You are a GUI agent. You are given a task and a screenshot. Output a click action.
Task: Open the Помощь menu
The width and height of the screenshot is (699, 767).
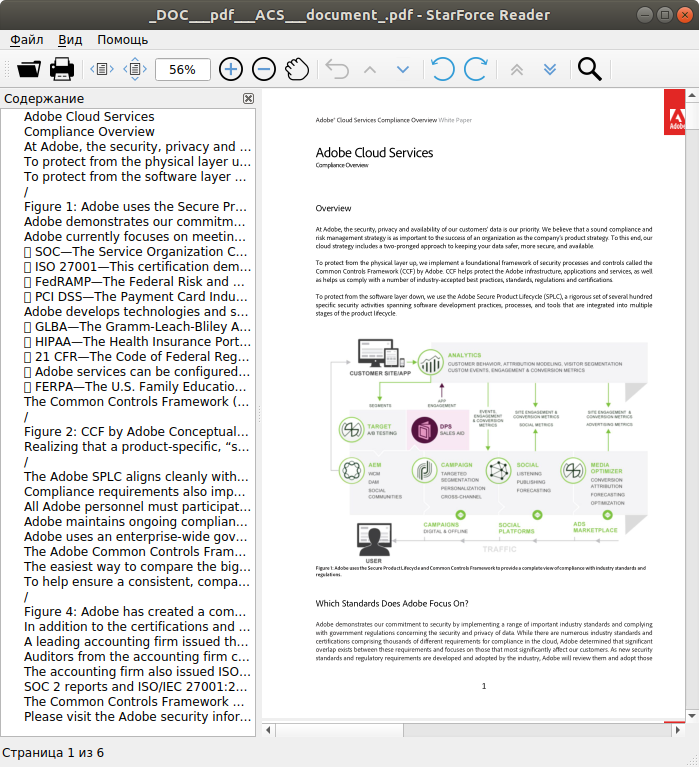(122, 40)
